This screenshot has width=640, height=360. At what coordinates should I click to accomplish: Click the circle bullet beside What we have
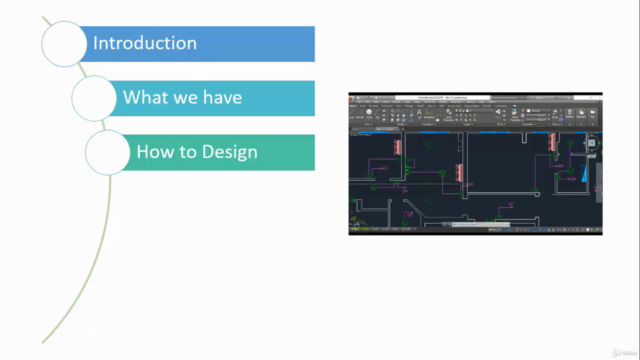coord(94,98)
